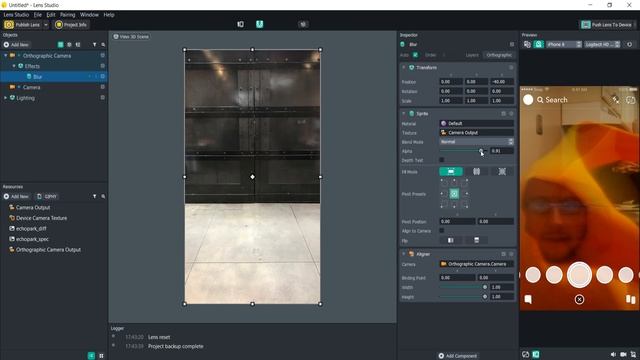
Task: Click the teal icon at the Preview bottom left
Action: point(536,354)
